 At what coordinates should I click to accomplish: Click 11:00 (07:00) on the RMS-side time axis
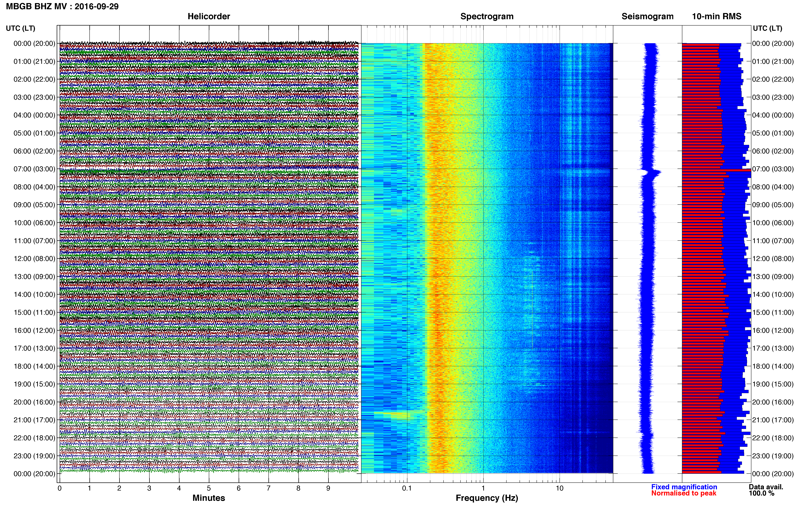(x=773, y=241)
